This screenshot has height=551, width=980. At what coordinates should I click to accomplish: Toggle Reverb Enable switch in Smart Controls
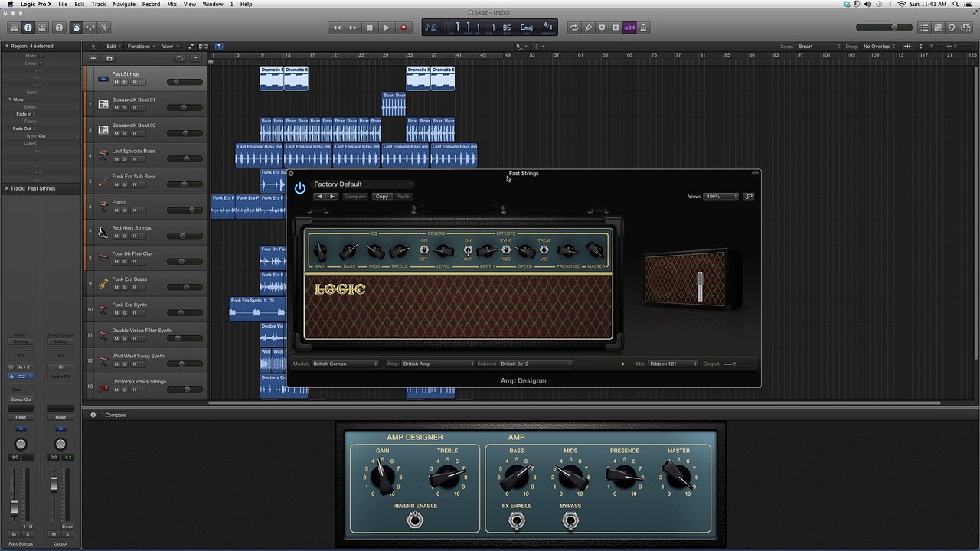point(415,520)
